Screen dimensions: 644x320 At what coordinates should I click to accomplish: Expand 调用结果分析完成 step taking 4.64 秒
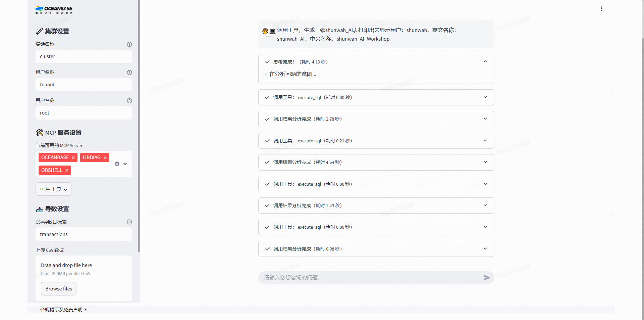(x=376, y=162)
